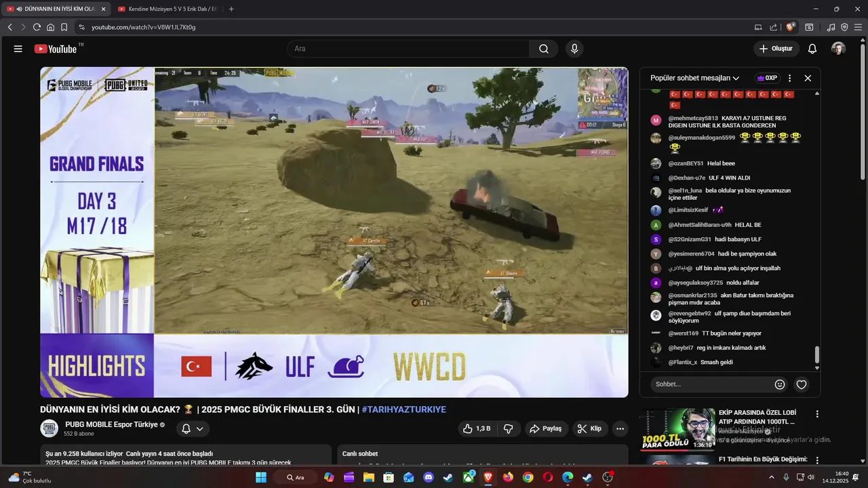
Task: Like the video with 1,3 B likes
Action: click(x=476, y=428)
